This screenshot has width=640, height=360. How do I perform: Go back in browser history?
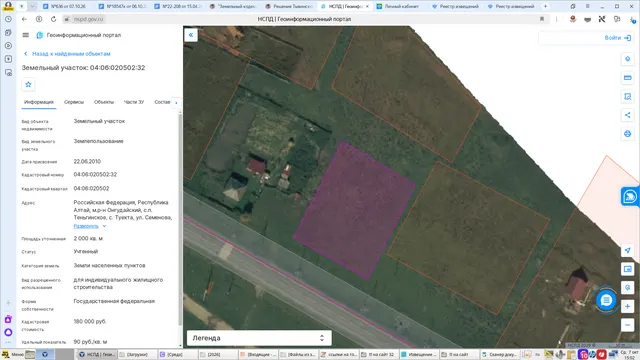[x=24, y=19]
